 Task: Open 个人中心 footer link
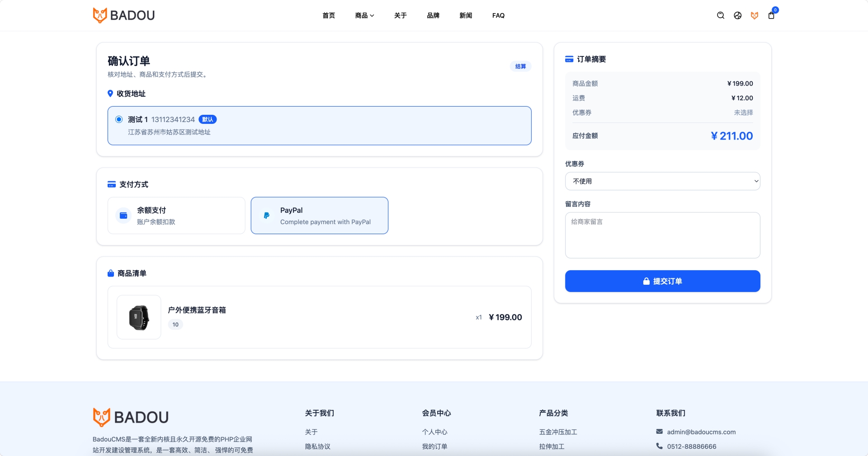435,432
